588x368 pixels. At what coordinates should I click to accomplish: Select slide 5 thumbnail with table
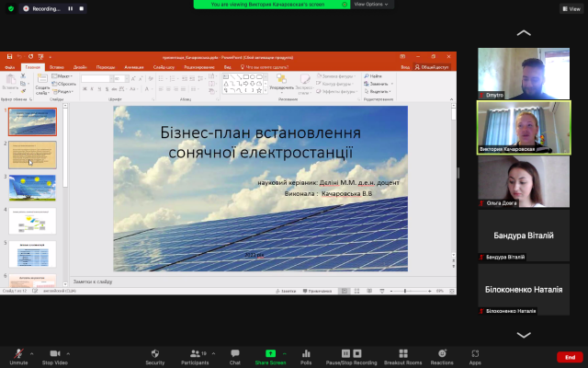33,254
